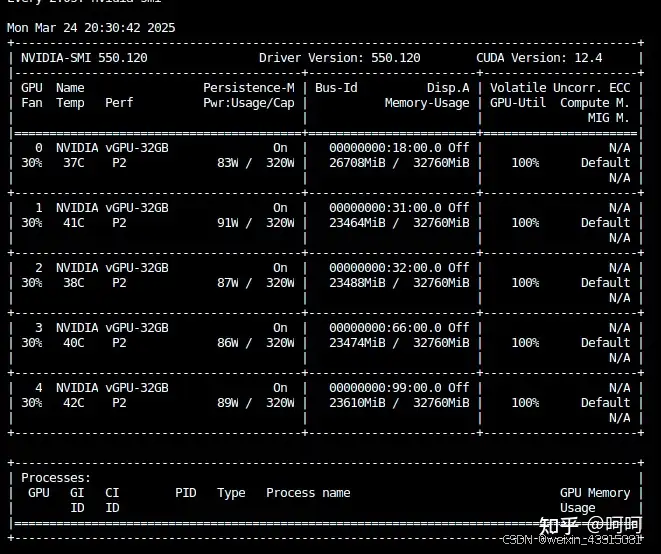The width and height of the screenshot is (661, 554).
Task: Click bus id 00000000:31:00.0
Action: (385, 208)
